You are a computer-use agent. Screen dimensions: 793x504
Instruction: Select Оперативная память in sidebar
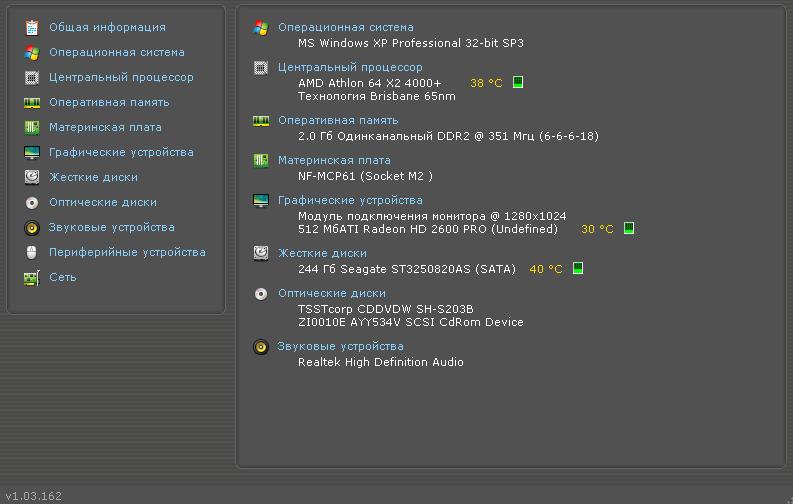[109, 103]
